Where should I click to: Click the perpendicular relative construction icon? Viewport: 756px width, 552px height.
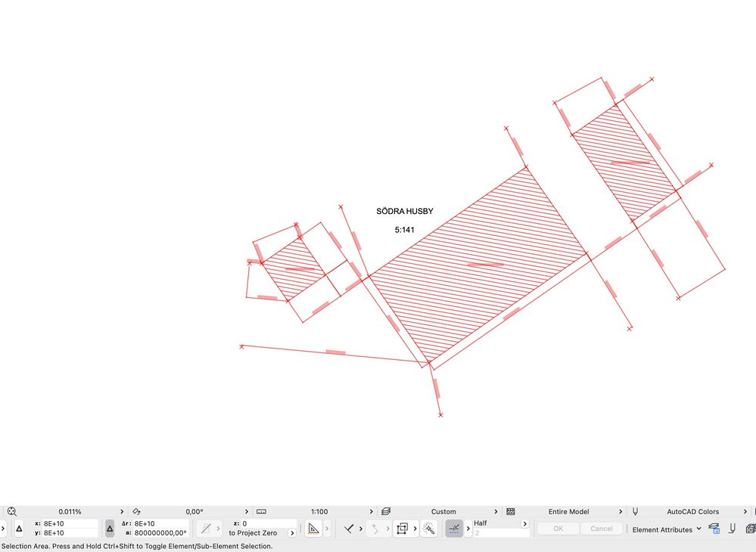click(349, 529)
